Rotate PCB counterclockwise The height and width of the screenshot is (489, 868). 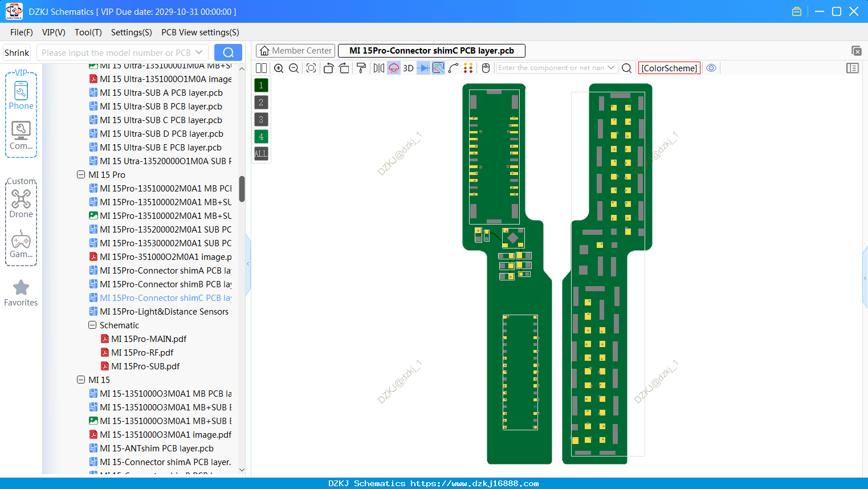coord(328,68)
